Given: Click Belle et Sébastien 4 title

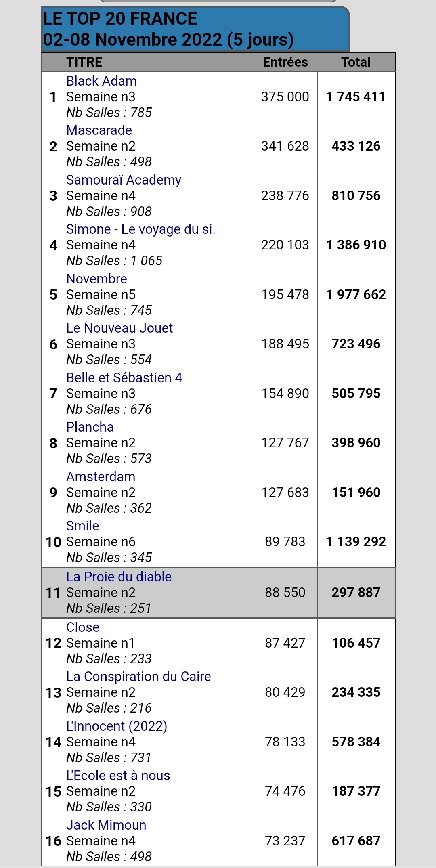Looking at the screenshot, I should click(x=124, y=378).
